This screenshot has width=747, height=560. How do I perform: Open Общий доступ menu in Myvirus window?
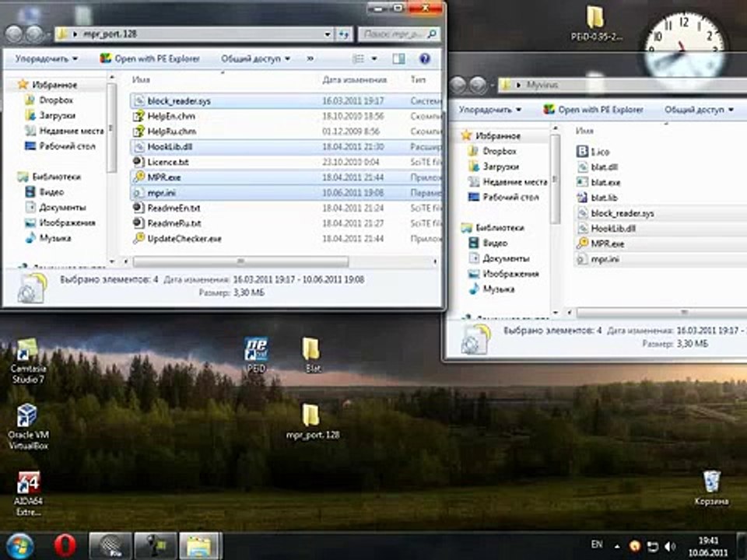699,110
